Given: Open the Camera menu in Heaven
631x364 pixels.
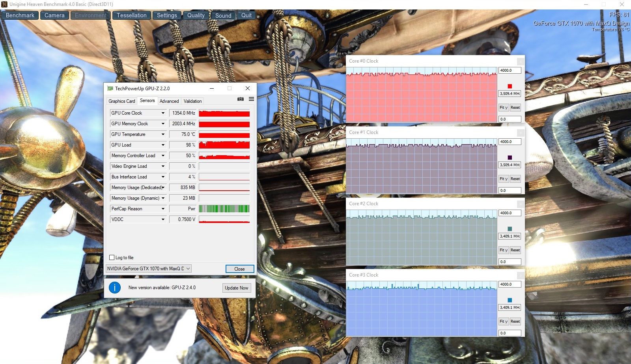Looking at the screenshot, I should pos(54,15).
